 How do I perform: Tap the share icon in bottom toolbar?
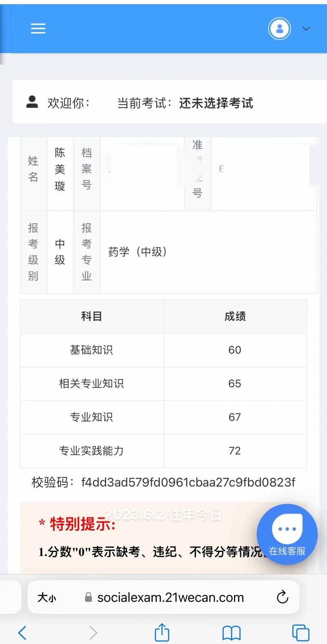(162, 633)
